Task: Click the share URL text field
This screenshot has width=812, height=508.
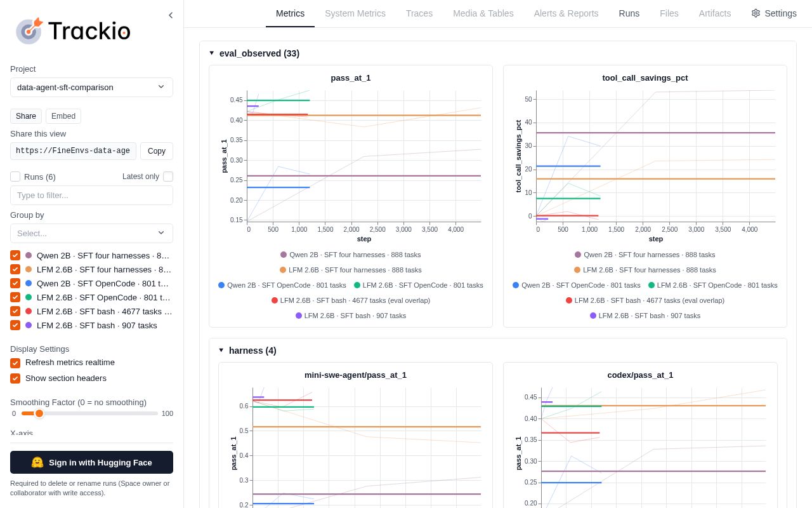Action: [x=73, y=151]
